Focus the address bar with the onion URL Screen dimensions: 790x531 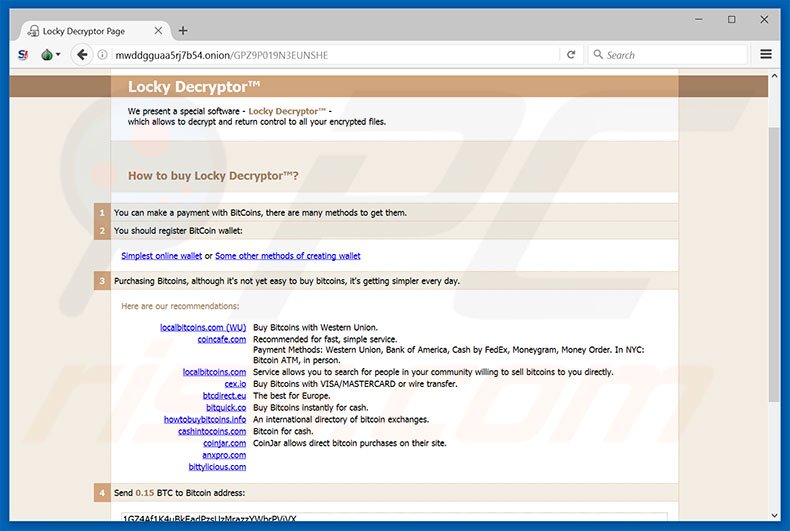335,55
